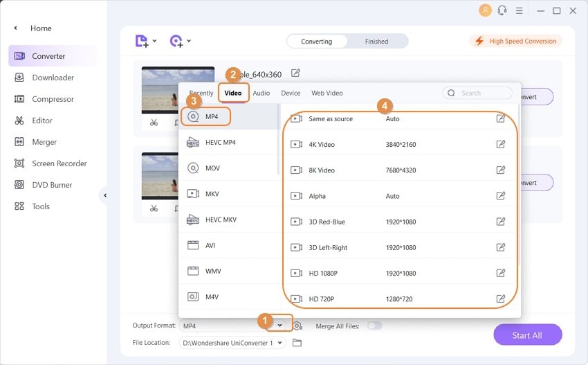Switch to the Finished tab
588x365 pixels.
376,42
